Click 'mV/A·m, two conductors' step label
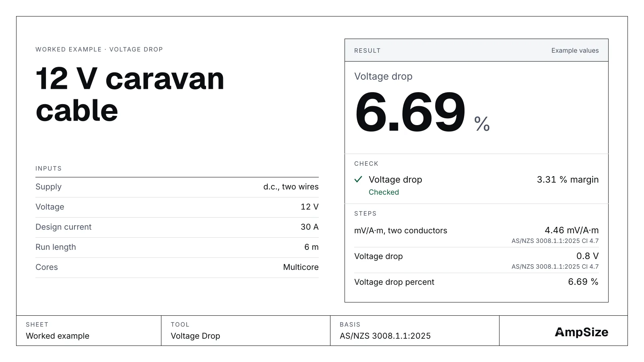The width and height of the screenshot is (644, 362). (400, 231)
